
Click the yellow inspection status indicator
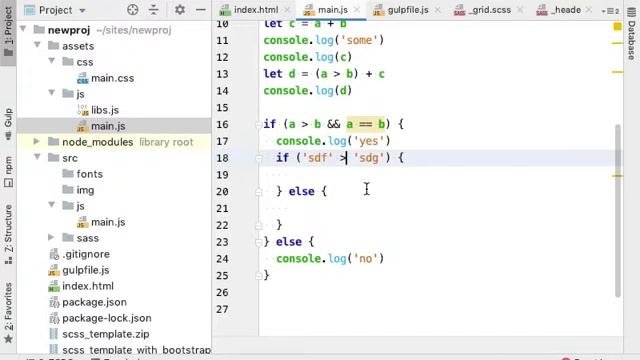(x=618, y=27)
